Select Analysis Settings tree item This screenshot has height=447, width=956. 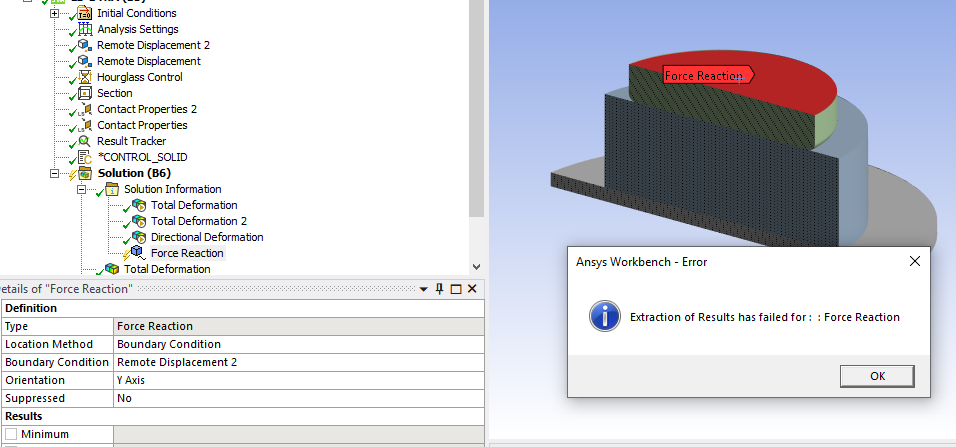138,29
